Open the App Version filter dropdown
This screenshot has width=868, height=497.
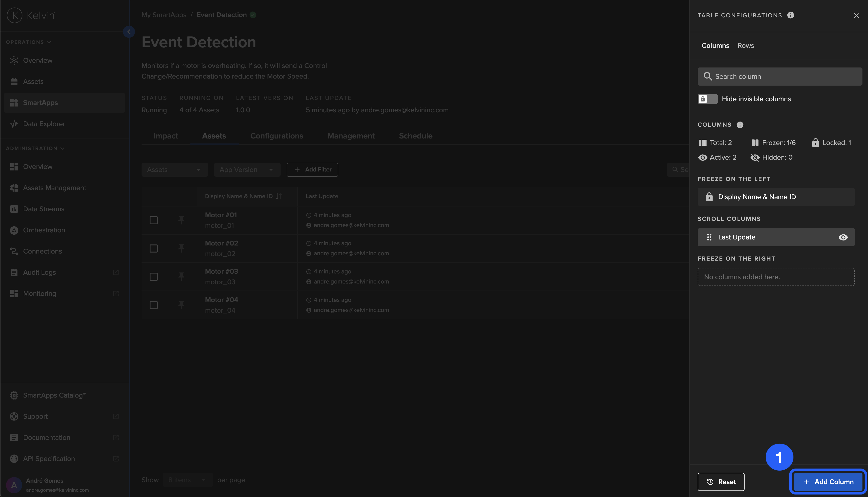pyautogui.click(x=247, y=170)
